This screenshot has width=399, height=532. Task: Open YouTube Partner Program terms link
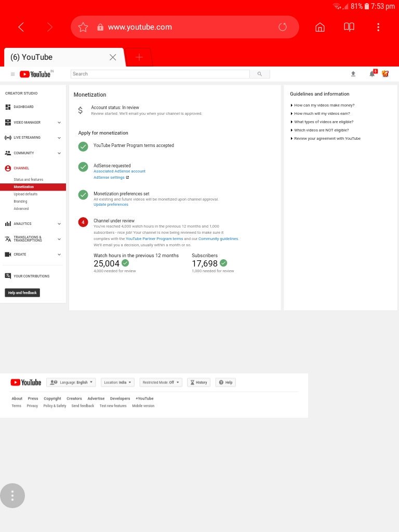154,239
